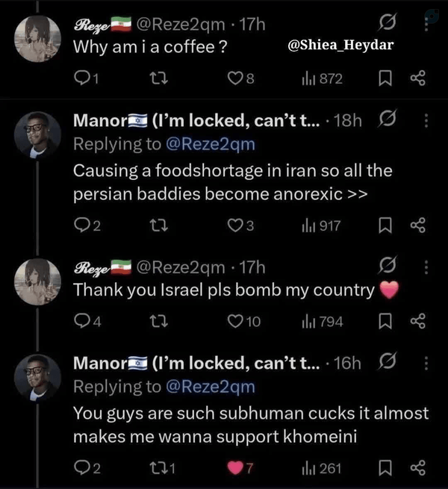This screenshot has height=489, width=448.
Task: Open the @Reze2qm link in Manor's 16h reply
Action: [211, 387]
